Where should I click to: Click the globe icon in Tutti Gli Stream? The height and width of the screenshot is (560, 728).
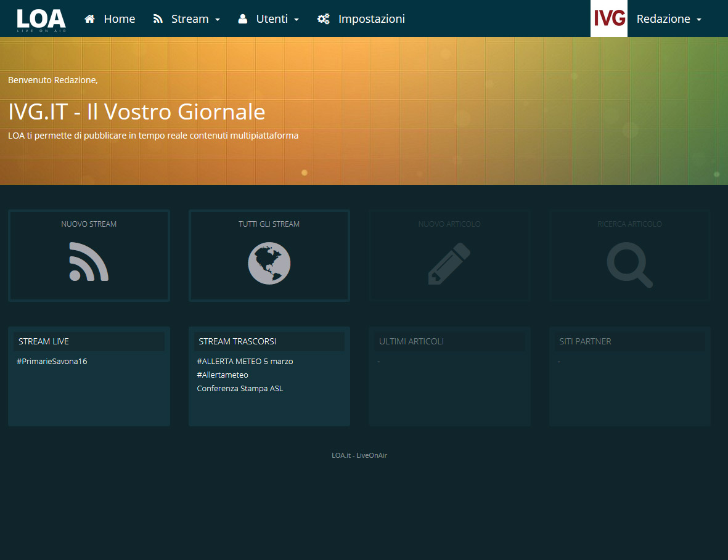click(269, 263)
